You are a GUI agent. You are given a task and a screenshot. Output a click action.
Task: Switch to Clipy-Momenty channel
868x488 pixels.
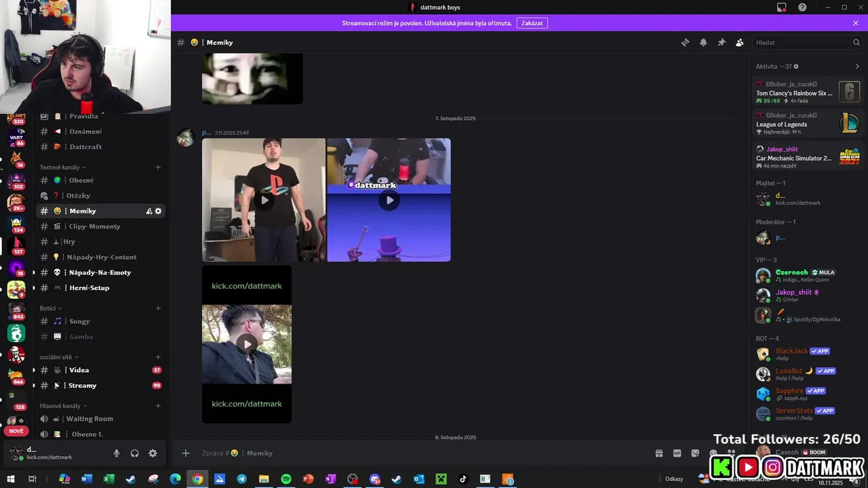[100, 226]
